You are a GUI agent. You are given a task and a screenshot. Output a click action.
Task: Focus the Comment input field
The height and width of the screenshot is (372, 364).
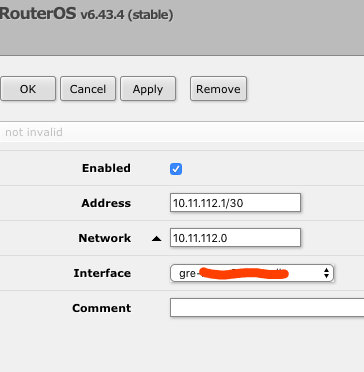[x=267, y=308]
